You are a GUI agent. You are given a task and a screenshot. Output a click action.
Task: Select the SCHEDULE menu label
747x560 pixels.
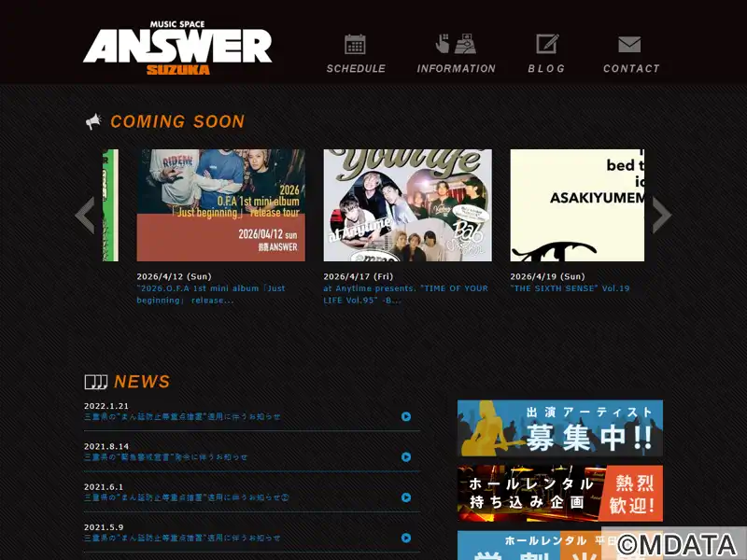356,68
